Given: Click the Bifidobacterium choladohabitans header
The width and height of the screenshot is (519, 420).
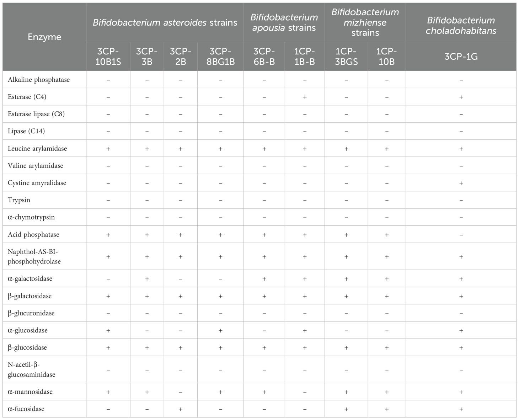Looking at the screenshot, I should tap(461, 25).
